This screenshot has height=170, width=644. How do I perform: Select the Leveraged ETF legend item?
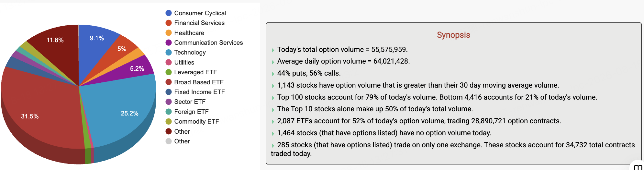coord(191,72)
